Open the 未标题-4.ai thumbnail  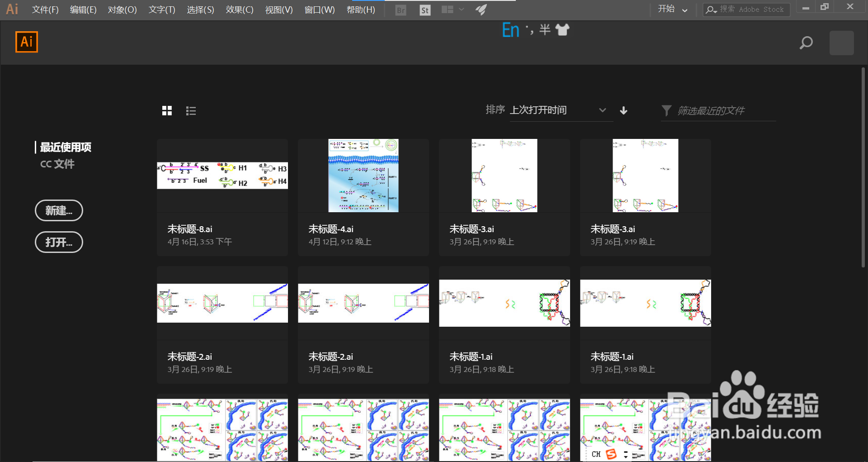[363, 176]
